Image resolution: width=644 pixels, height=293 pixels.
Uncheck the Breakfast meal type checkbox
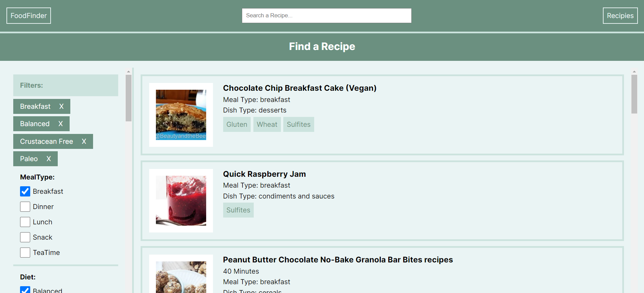click(x=25, y=191)
